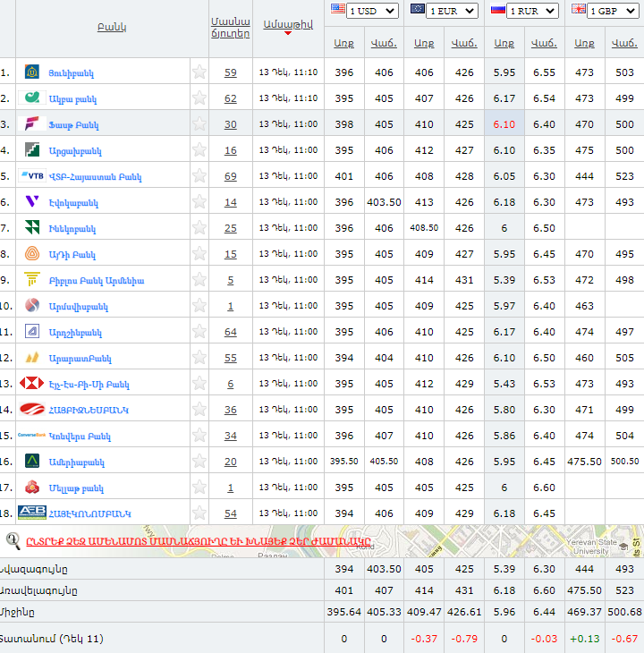Open branch count 64 link for Արդշինբանկ
Viewport: 644px width, 653px height.
231,332
